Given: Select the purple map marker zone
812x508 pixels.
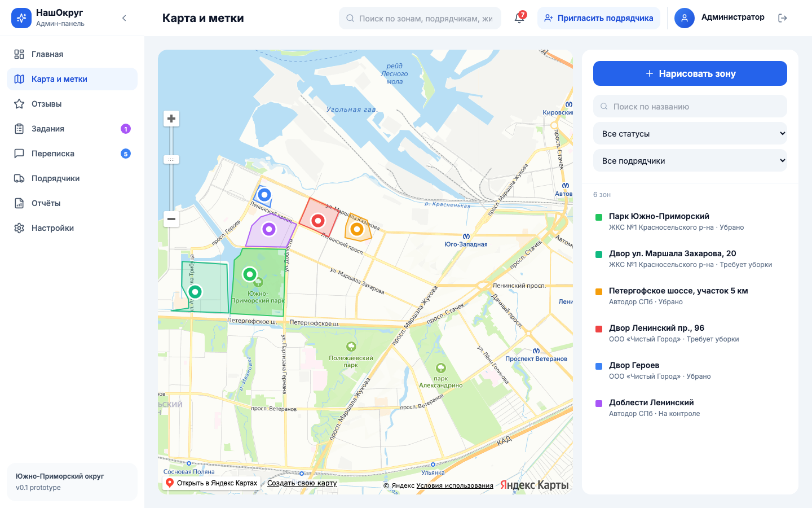Looking at the screenshot, I should click(269, 229).
